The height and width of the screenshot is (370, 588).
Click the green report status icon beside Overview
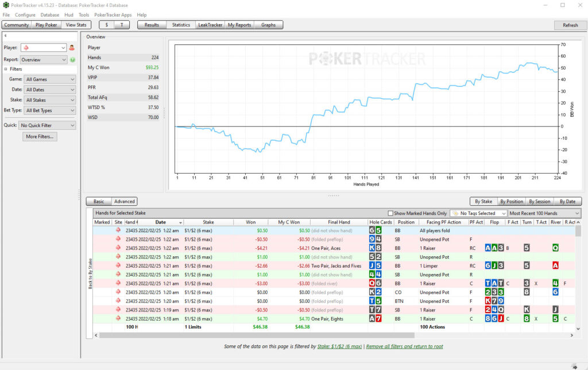(x=72, y=60)
